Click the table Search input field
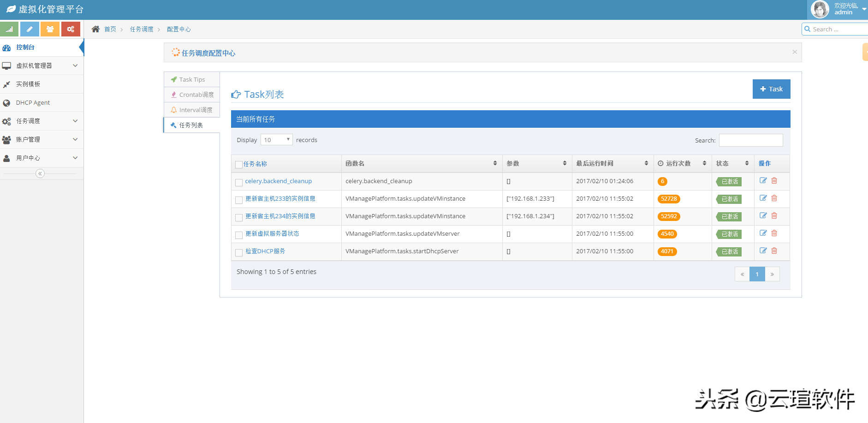This screenshot has height=423, width=868. [751, 140]
